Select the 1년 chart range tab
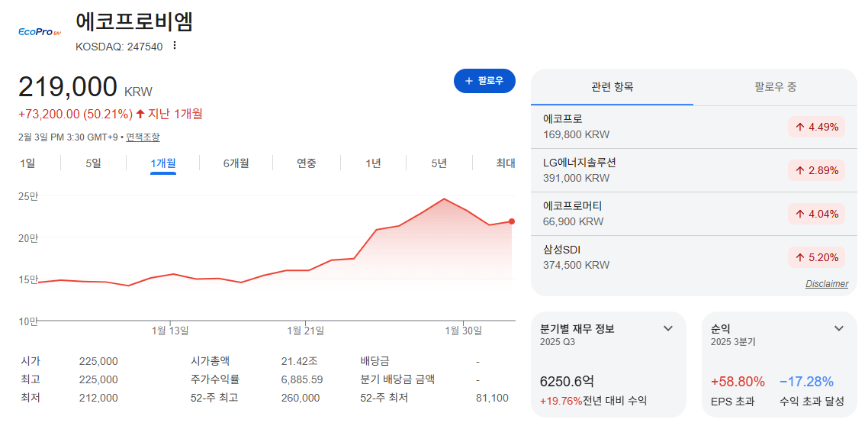Image resolution: width=868 pixels, height=426 pixels. 373,163
